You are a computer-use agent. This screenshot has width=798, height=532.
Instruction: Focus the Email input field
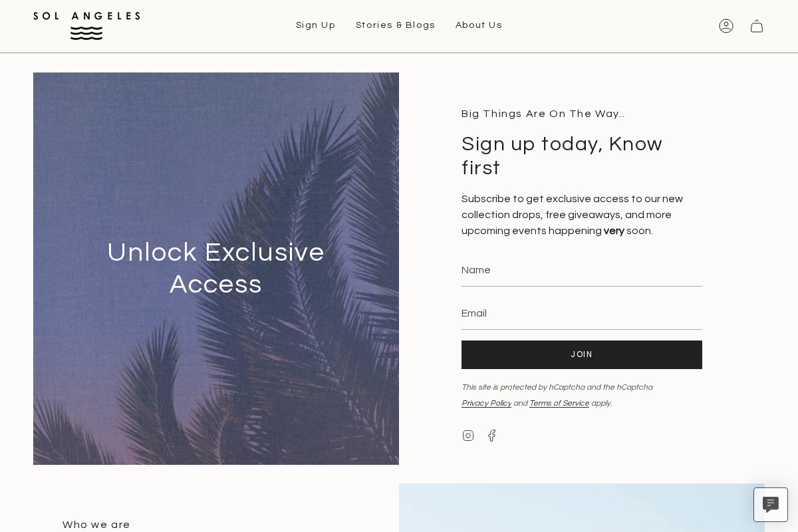coord(582,314)
